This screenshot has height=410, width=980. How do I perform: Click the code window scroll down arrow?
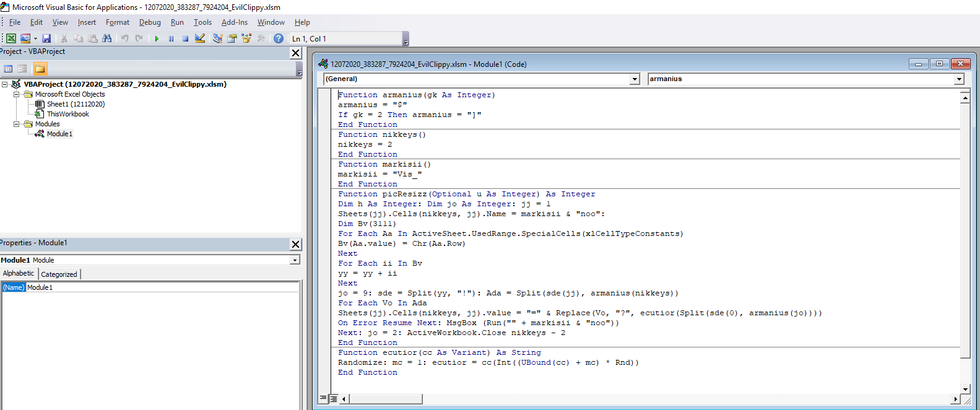pyautogui.click(x=965, y=389)
